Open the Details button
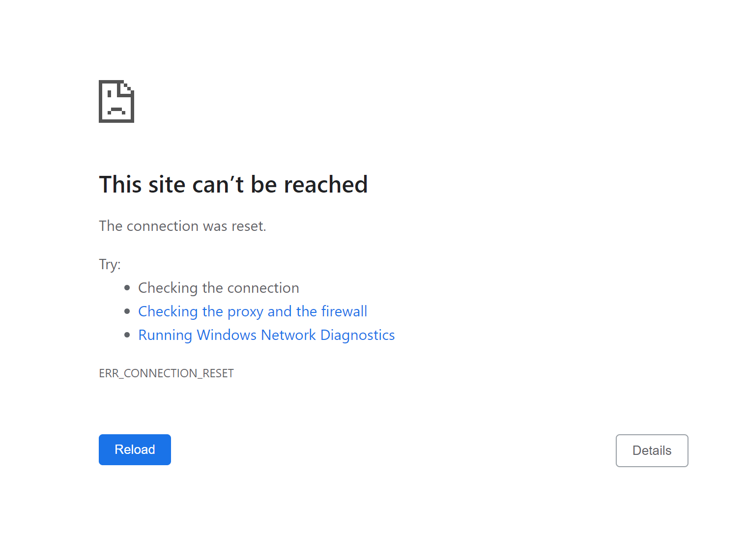745x560 pixels. pos(652,450)
